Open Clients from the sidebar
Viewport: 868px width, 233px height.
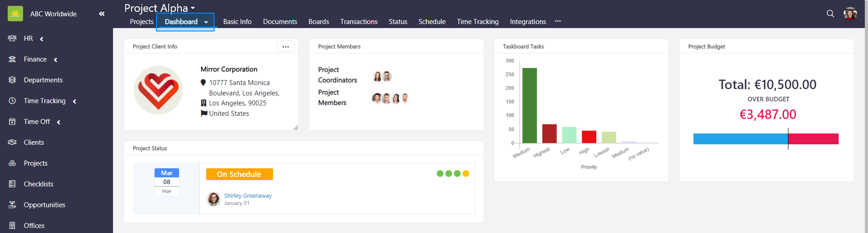[x=33, y=143]
